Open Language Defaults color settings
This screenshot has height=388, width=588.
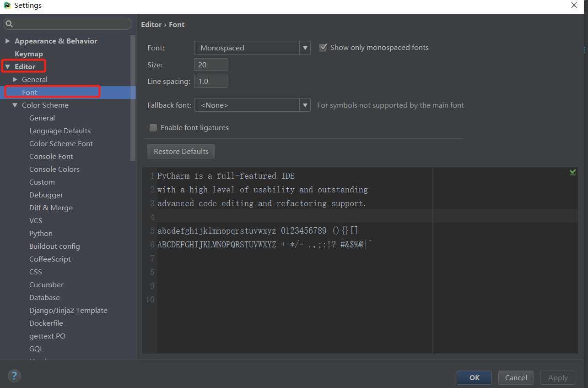click(60, 131)
